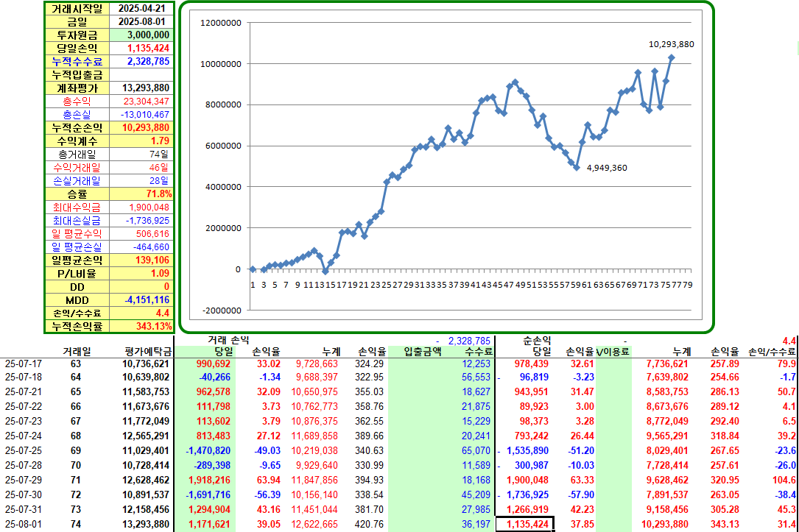This screenshot has width=799, height=532.
Task: Select the -2000000 y-axis label on chart
Action: click(x=222, y=311)
